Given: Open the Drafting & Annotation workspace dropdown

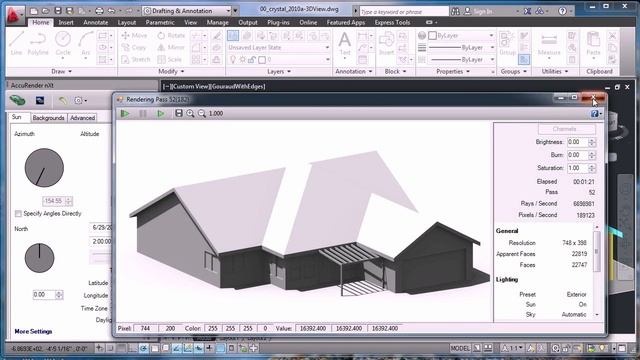Looking at the screenshot, I should pos(188,11).
